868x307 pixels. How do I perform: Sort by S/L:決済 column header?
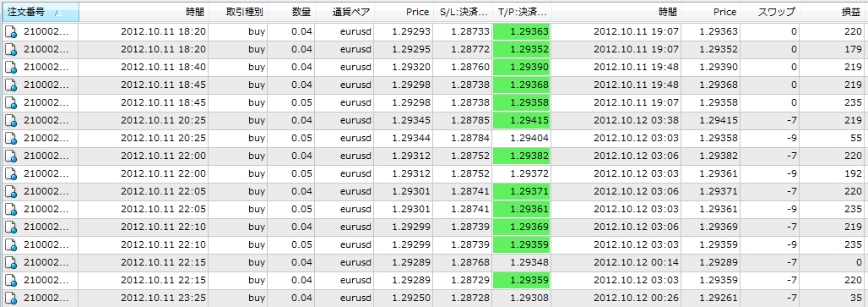(464, 12)
